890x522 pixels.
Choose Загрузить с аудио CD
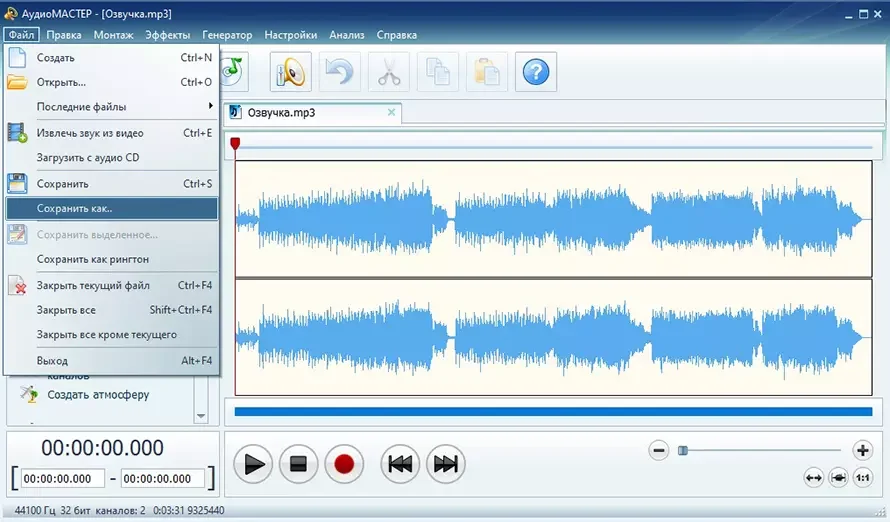(x=111, y=158)
